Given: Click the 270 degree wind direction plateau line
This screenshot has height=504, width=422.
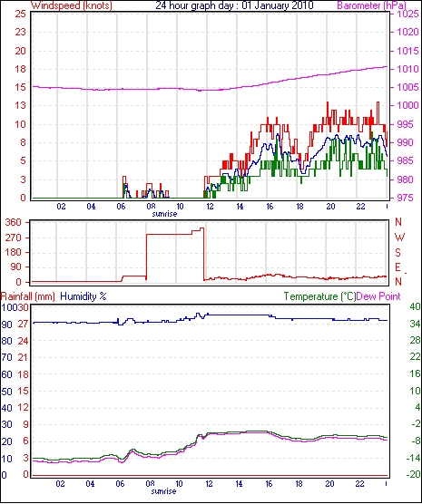Looking at the screenshot, I should click(x=170, y=234).
